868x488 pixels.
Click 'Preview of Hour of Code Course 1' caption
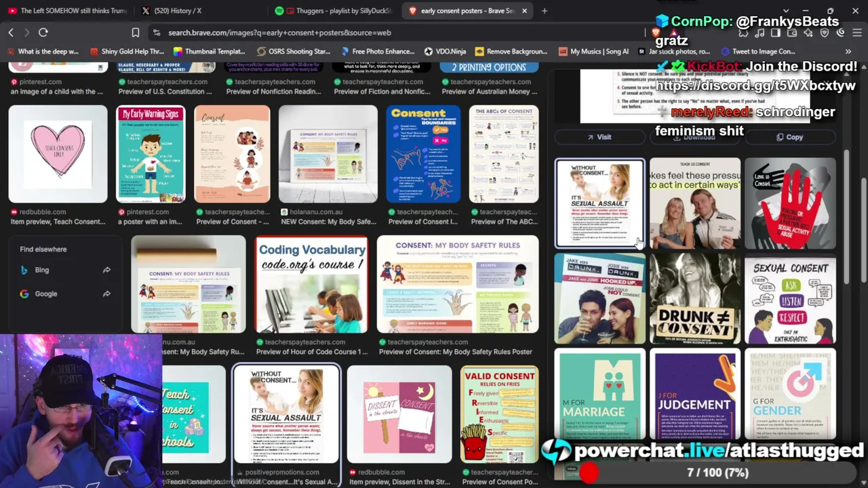click(x=311, y=352)
